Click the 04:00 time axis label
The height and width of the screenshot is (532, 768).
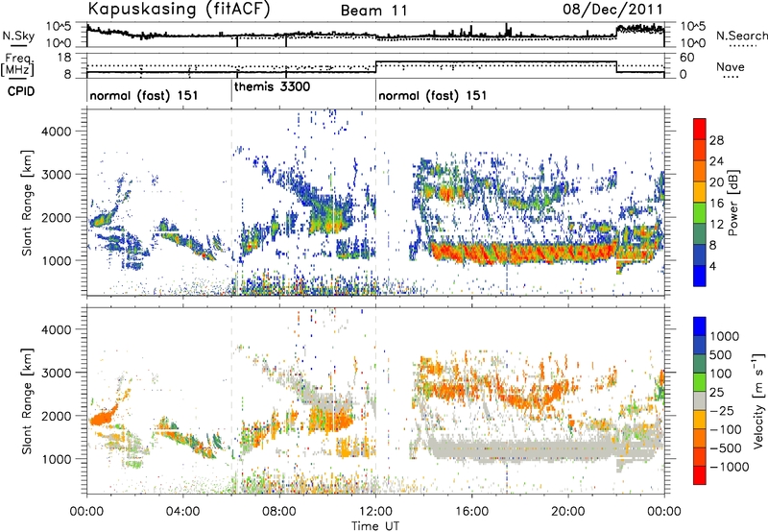click(182, 512)
